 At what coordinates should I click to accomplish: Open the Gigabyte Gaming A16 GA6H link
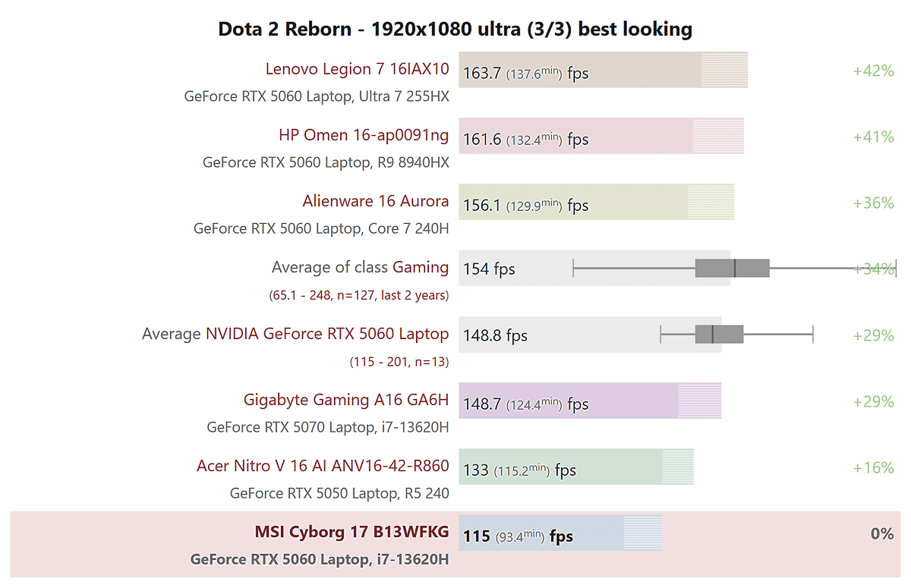coord(346,399)
